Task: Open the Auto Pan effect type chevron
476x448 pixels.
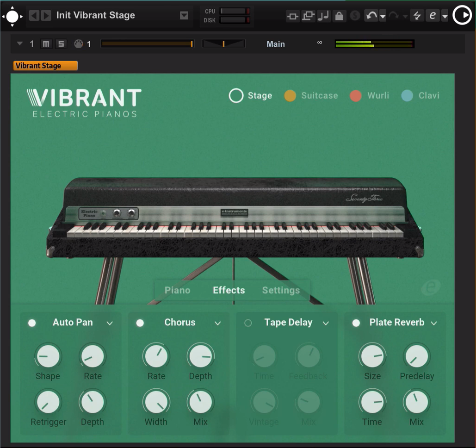Action: (x=110, y=323)
